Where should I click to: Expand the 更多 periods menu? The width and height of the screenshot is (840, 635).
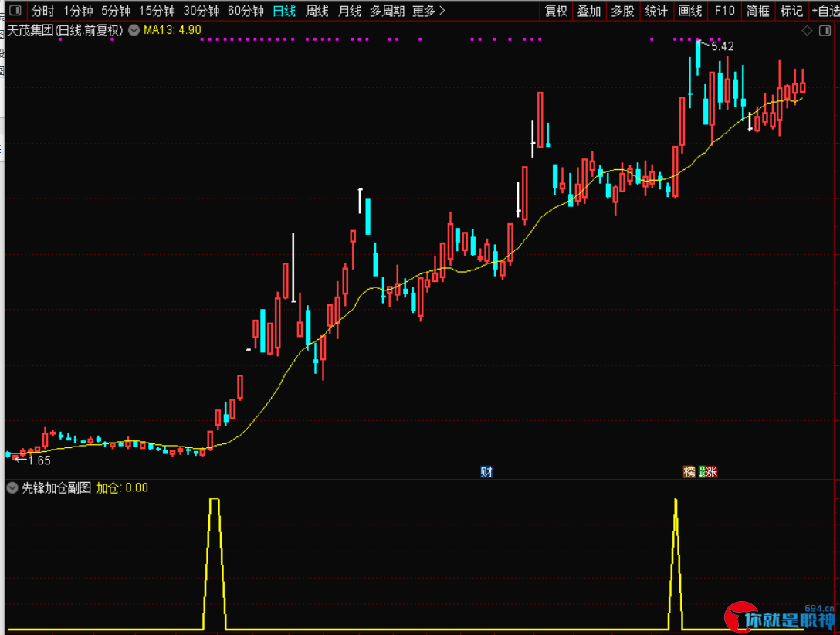pyautogui.click(x=428, y=11)
